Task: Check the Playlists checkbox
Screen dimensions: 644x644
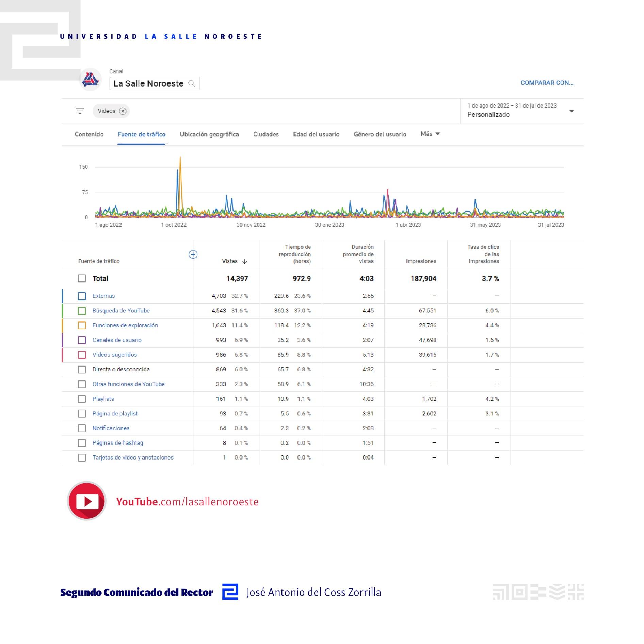Action: pyautogui.click(x=82, y=399)
